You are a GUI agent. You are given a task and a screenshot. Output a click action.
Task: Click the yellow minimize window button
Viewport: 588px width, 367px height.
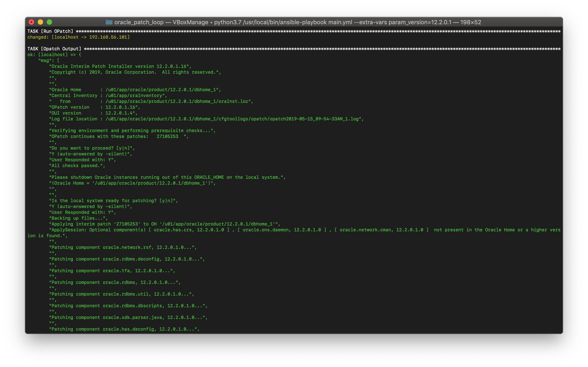pos(40,22)
